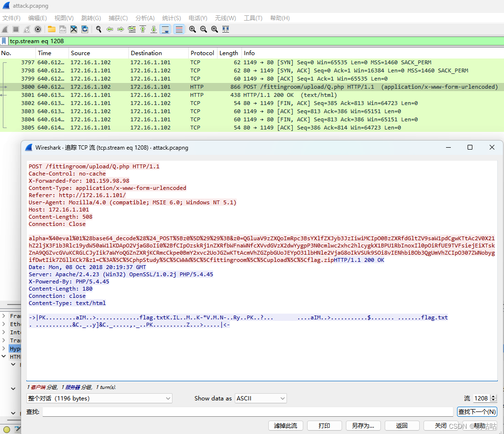504x434 pixels.
Task: Click inside the 查找 search field
Action: [240, 411]
